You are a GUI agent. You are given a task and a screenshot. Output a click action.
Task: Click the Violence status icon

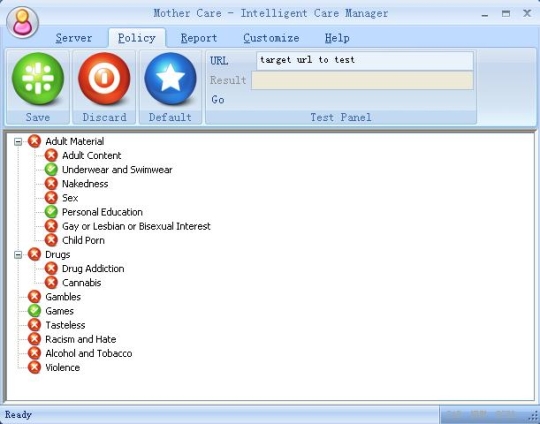[x=34, y=367]
